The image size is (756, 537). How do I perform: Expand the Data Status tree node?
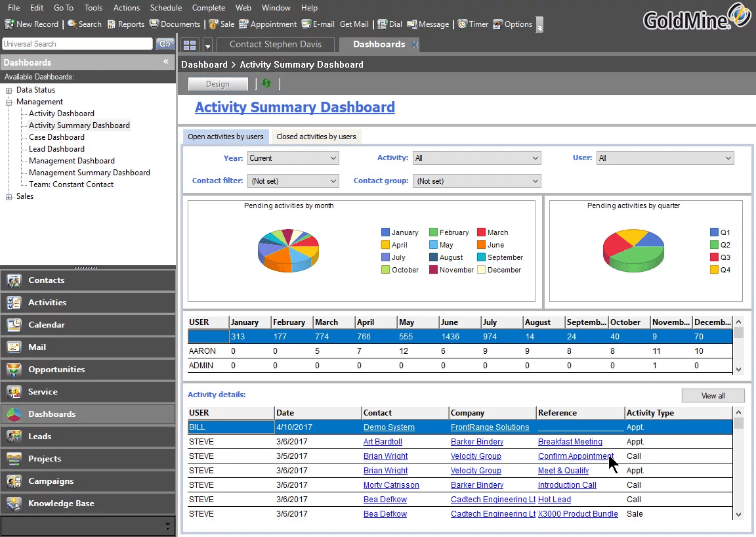[x=9, y=91]
